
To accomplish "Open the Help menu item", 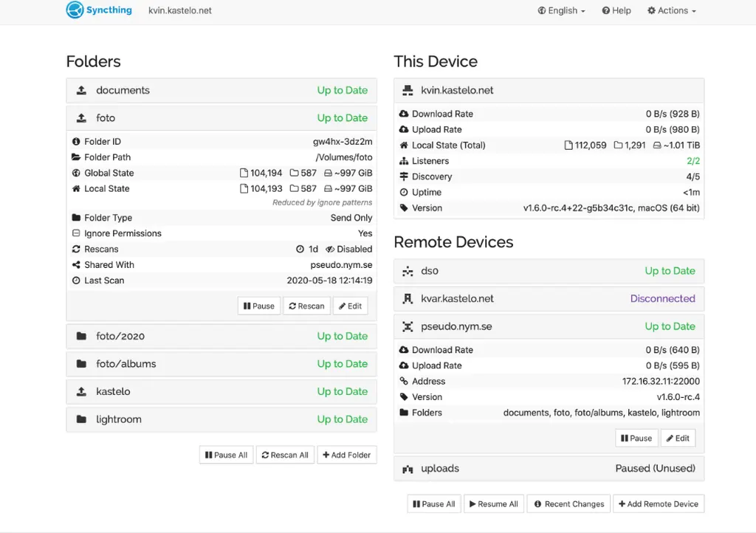I will pyautogui.click(x=616, y=10).
